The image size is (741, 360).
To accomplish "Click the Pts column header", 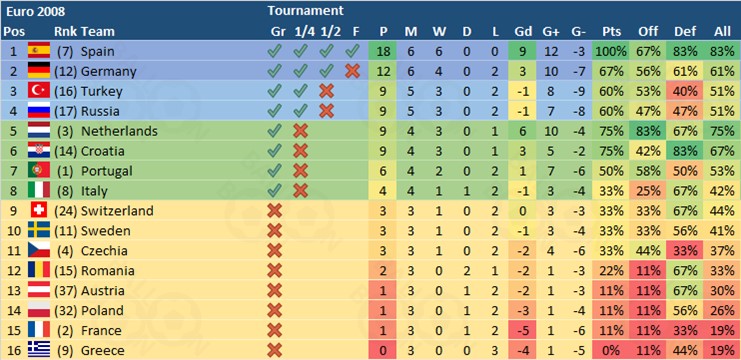I will pos(612,32).
